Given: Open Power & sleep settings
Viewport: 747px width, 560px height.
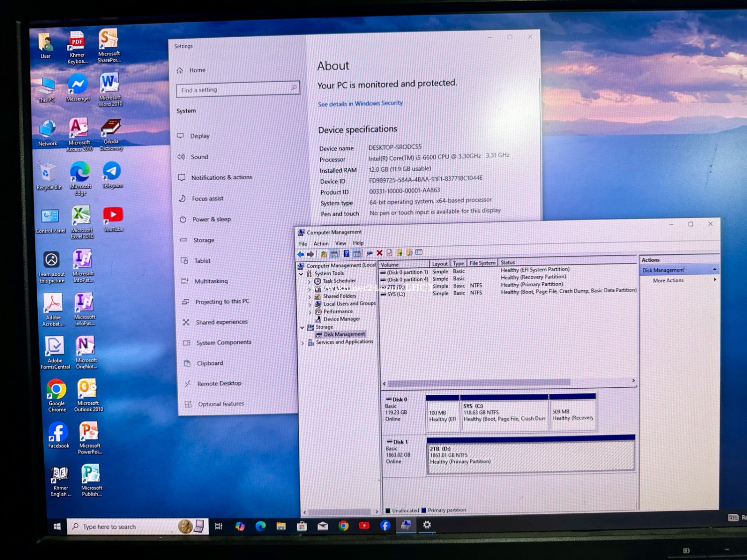Looking at the screenshot, I should pos(205,220).
